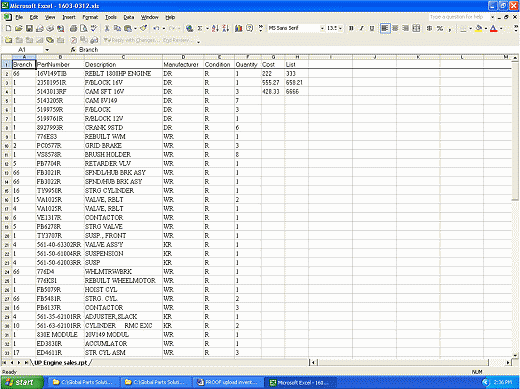Open the Edit menu
This screenshot has width=520, height=389.
[34, 17]
